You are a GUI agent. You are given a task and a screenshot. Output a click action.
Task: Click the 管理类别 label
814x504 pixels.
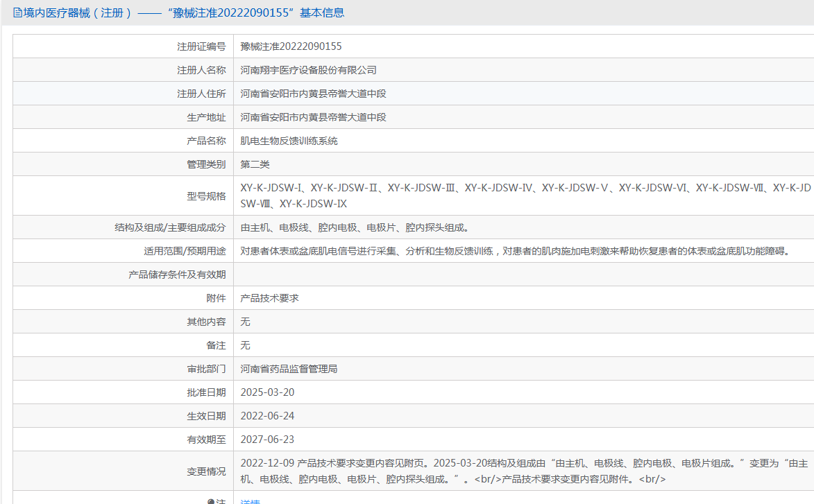point(206,164)
